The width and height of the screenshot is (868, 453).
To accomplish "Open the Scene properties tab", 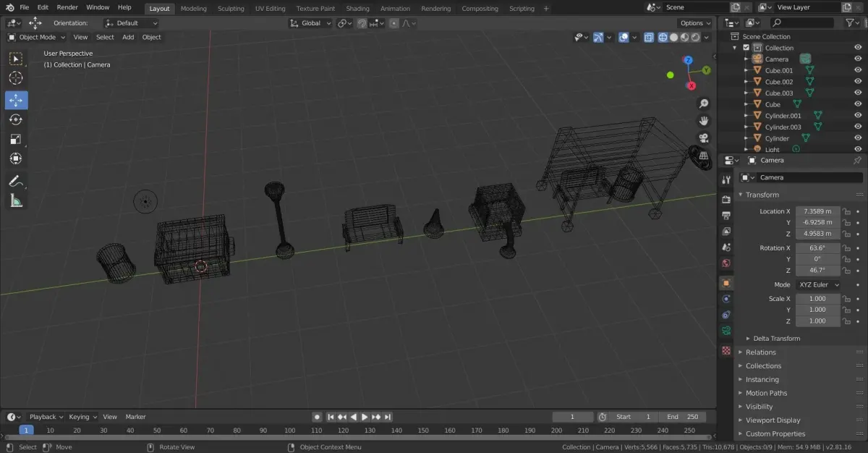I will 726,247.
